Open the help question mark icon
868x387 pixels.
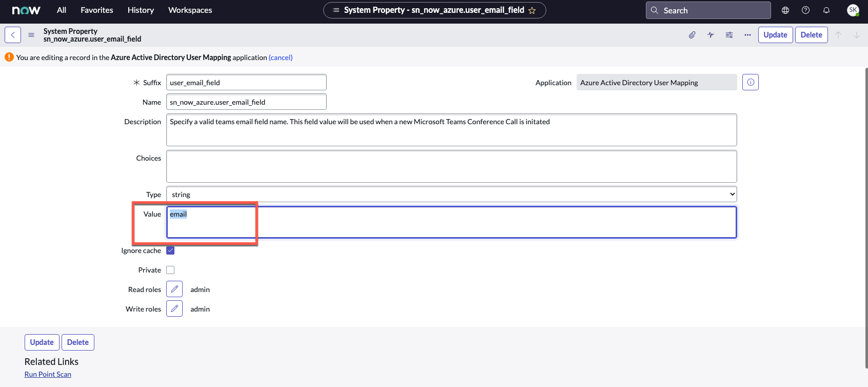(806, 10)
